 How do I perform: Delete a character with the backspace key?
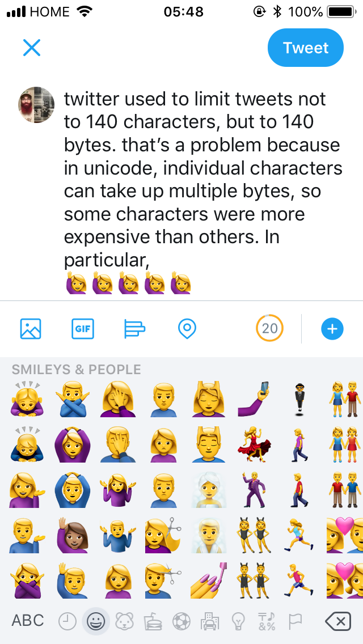[x=338, y=621]
